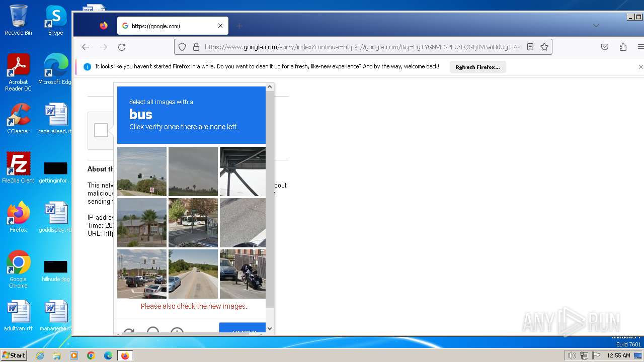Select the adultvan.rtf desktop file
Screen dimensions: 644x362
point(18,316)
